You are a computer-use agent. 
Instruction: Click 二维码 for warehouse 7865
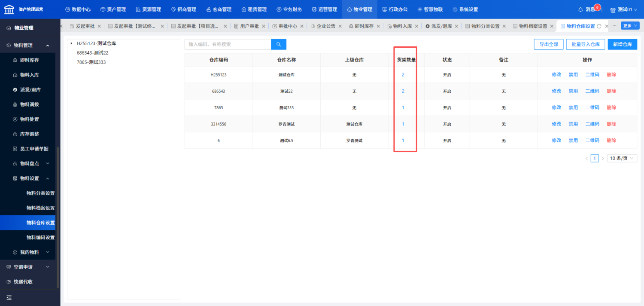pyautogui.click(x=592, y=107)
